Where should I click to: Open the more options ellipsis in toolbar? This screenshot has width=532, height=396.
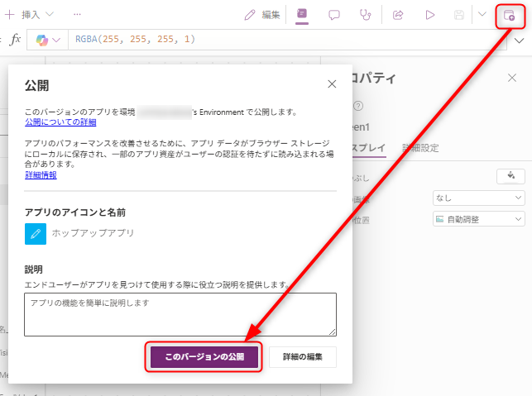tap(77, 15)
